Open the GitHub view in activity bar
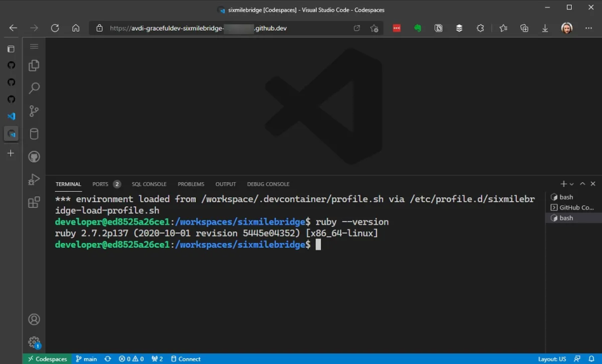The height and width of the screenshot is (364, 602). pos(34,157)
